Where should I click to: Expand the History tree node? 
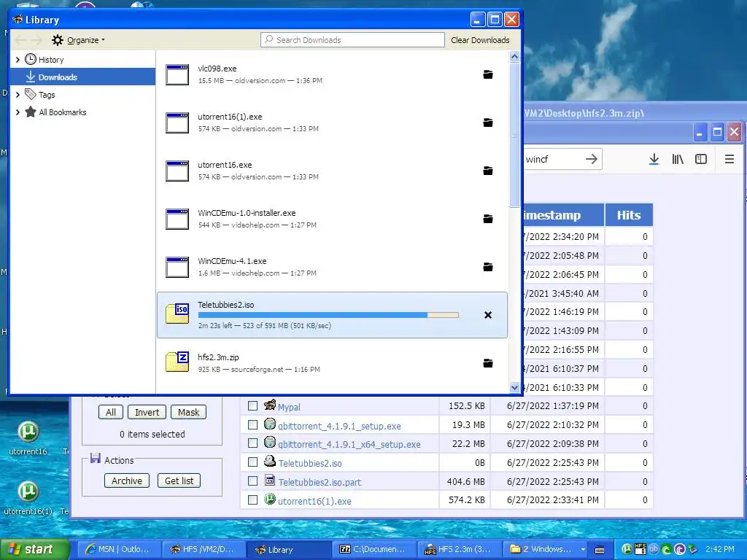18,60
